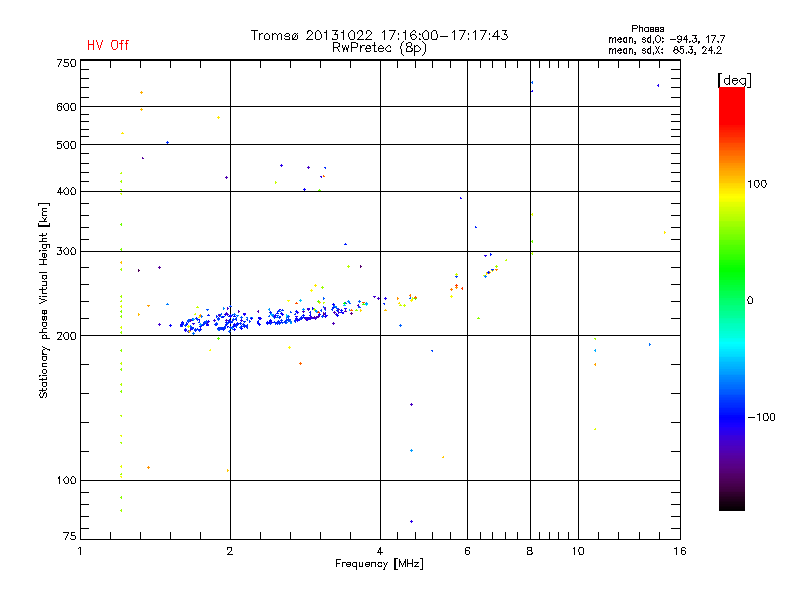Click the x-axis tick label "1"
Image resolution: width=800 pixels, height=600 pixels.
pyautogui.click(x=80, y=551)
